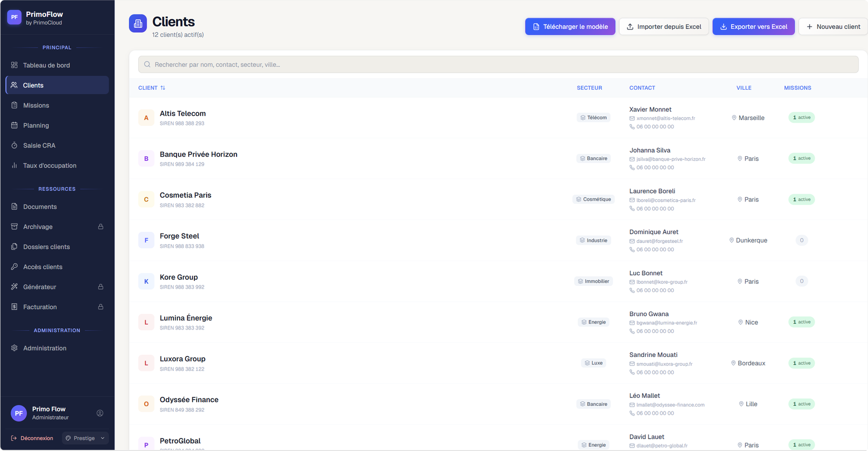
Task: Click the Altis Telecom avatar letter A
Action: (x=146, y=118)
